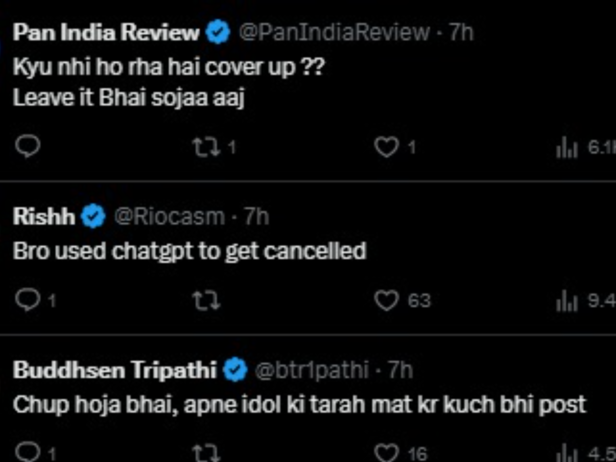Reply to Buddhsen Tripathi's tweet

29,452
